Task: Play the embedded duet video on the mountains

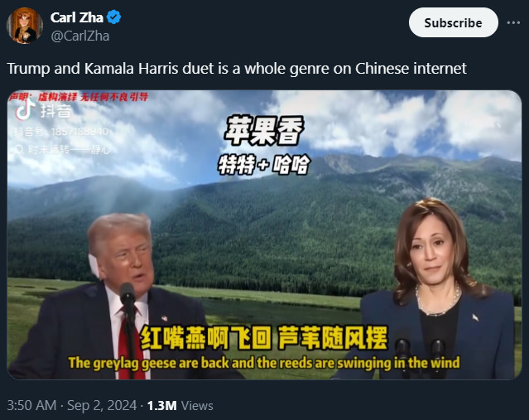Action: click(265, 234)
